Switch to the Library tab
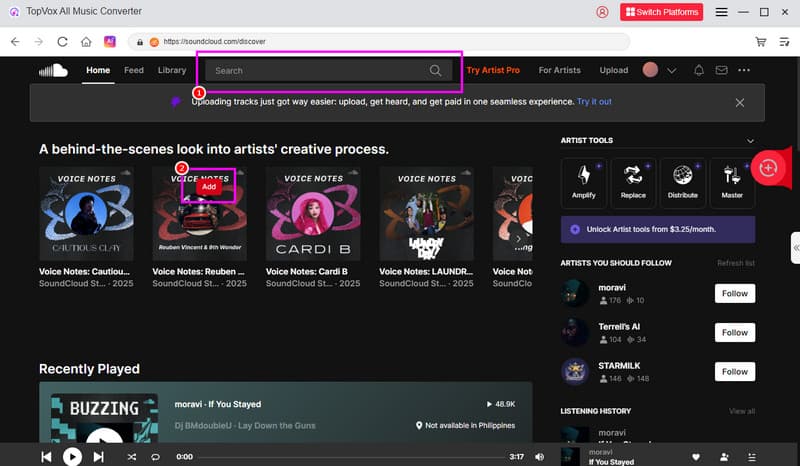 [x=172, y=70]
